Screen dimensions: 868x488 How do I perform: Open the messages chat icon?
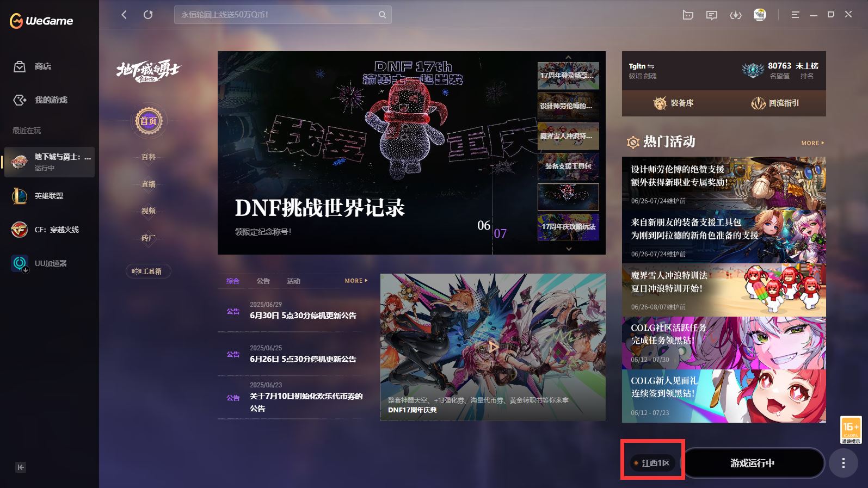coord(711,15)
